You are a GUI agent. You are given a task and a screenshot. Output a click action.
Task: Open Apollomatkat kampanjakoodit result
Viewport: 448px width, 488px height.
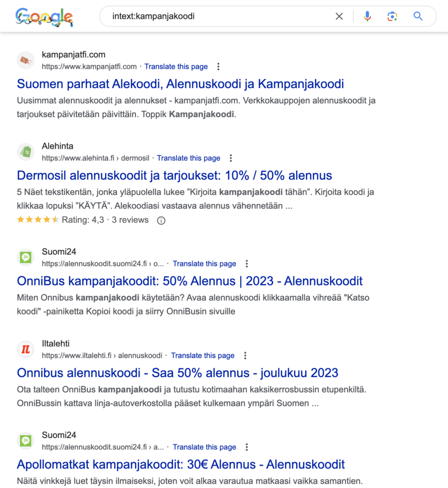[x=181, y=464]
